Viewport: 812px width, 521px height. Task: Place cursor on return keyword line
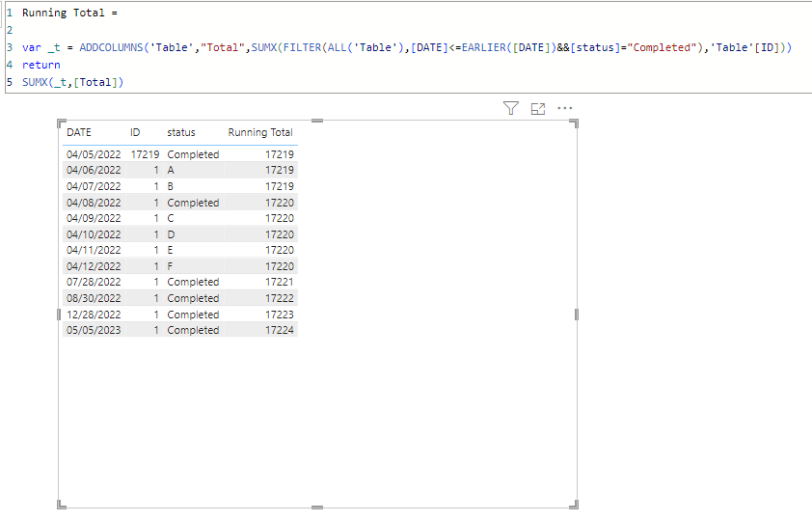pyautogui.click(x=41, y=65)
